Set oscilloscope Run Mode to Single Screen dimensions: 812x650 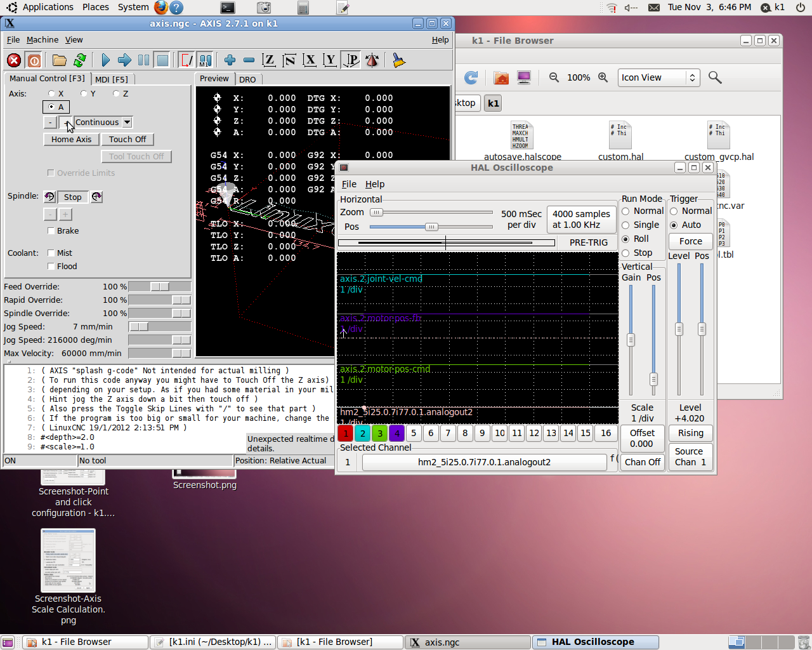tap(625, 225)
